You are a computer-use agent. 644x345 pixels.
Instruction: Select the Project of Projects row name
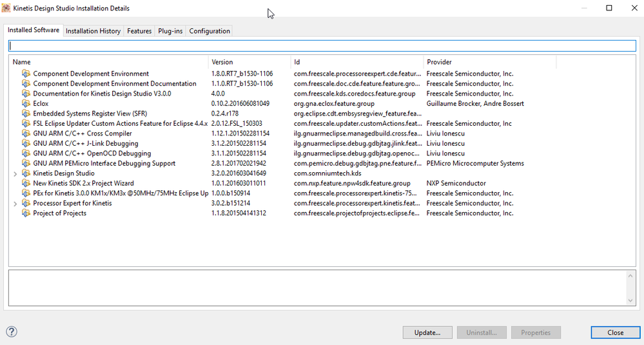coord(59,213)
